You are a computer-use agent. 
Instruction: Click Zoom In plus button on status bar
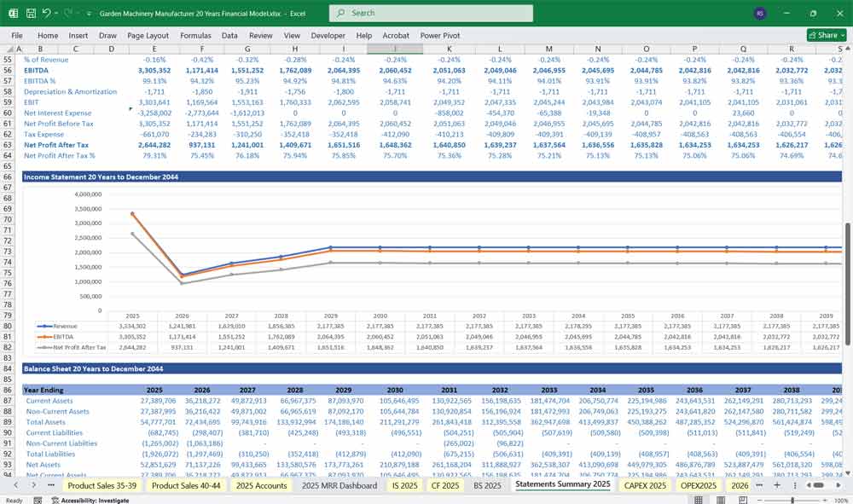pos(825,499)
